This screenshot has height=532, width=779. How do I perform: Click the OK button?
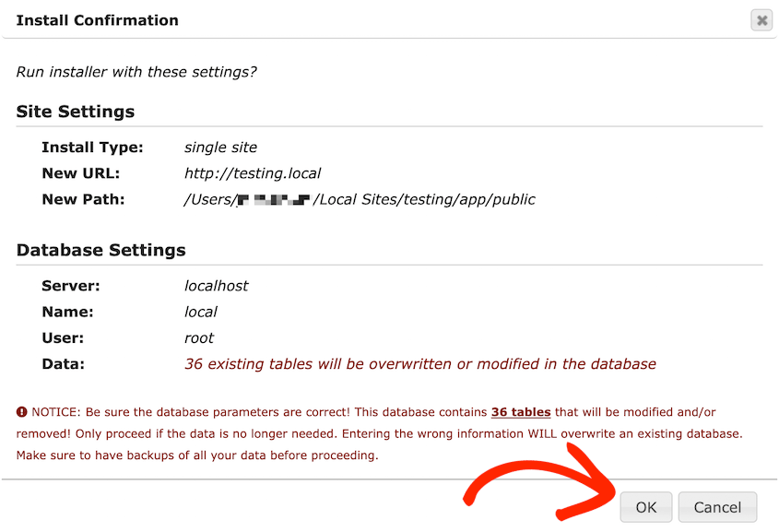[645, 507]
